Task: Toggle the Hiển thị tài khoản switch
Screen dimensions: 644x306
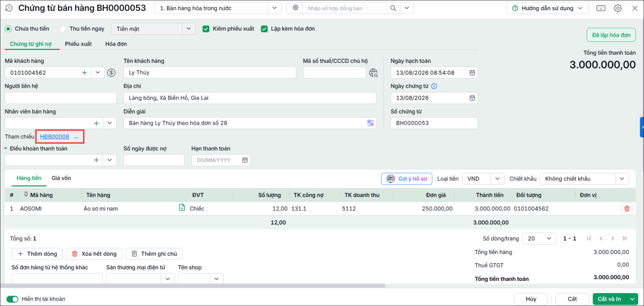Action: point(12,299)
